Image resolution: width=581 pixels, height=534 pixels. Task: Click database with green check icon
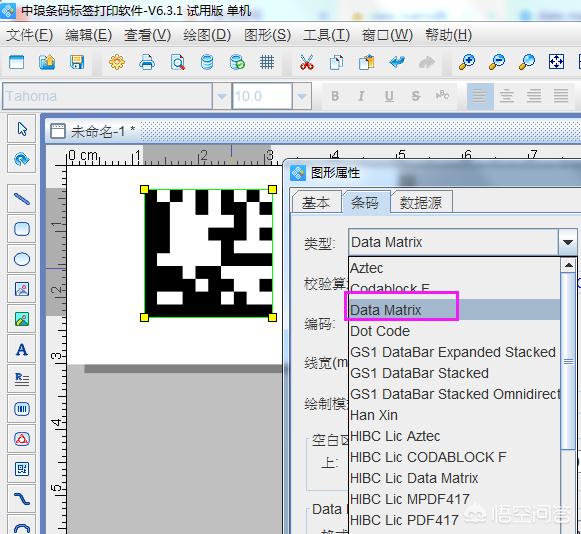coord(237,62)
